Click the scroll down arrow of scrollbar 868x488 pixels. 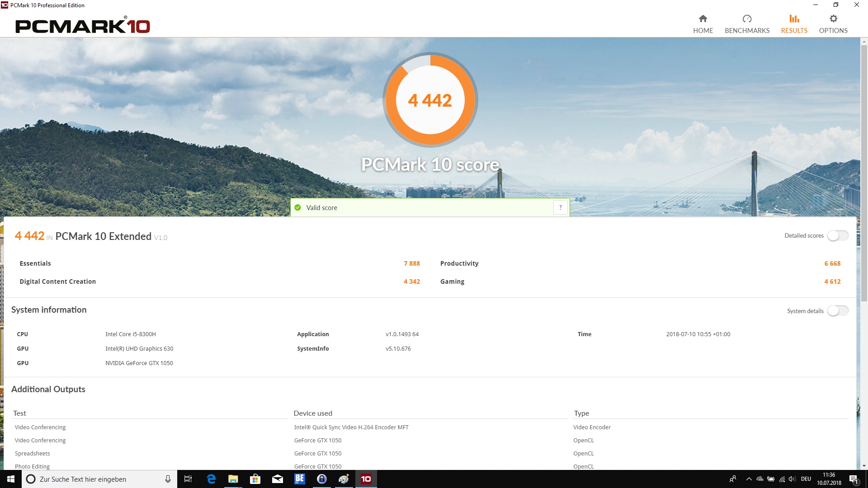click(864, 466)
